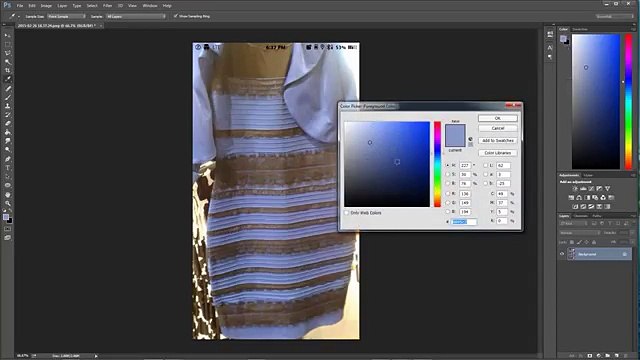Select the Background layer thumbnail

pos(571,254)
